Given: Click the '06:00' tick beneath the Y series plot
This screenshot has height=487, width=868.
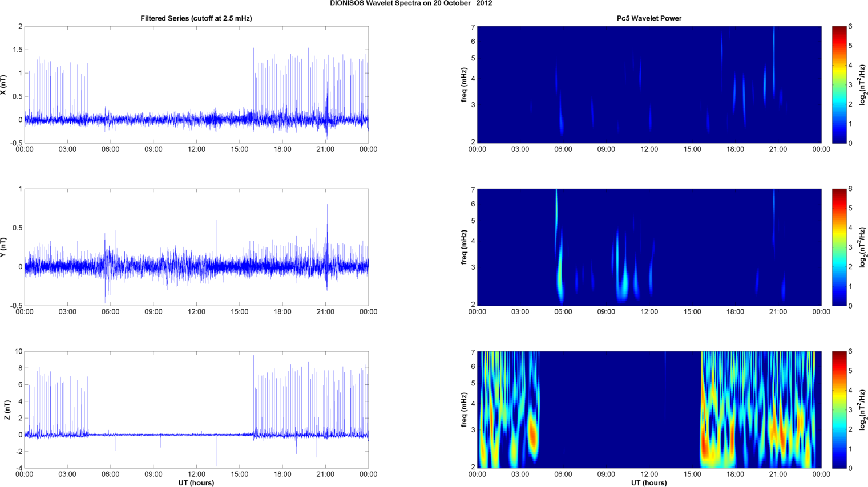Looking at the screenshot, I should 111,312.
